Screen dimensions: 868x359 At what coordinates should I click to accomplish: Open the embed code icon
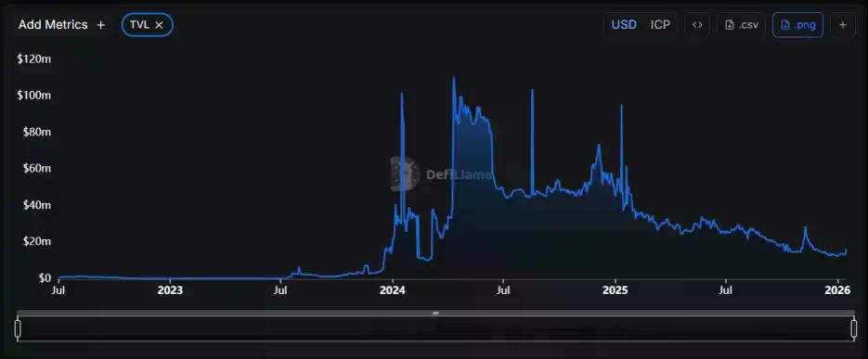tap(697, 25)
